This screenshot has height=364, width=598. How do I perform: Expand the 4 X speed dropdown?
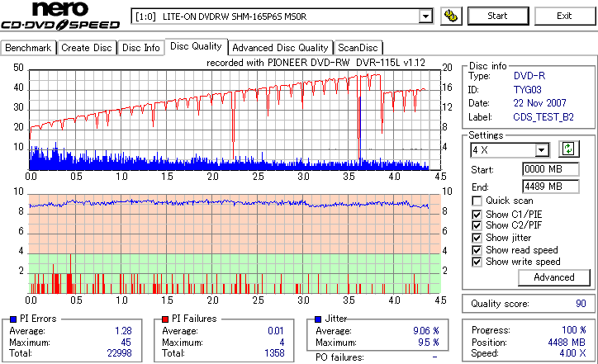click(x=541, y=150)
